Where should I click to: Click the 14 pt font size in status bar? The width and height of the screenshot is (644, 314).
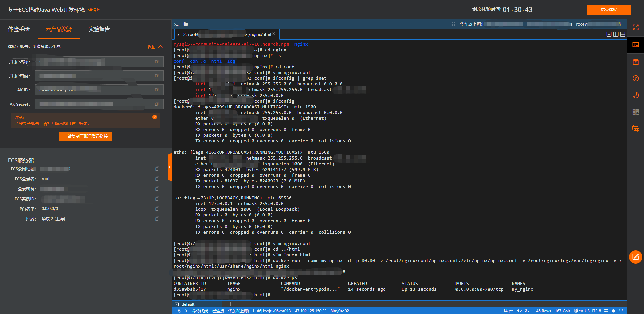point(508,311)
